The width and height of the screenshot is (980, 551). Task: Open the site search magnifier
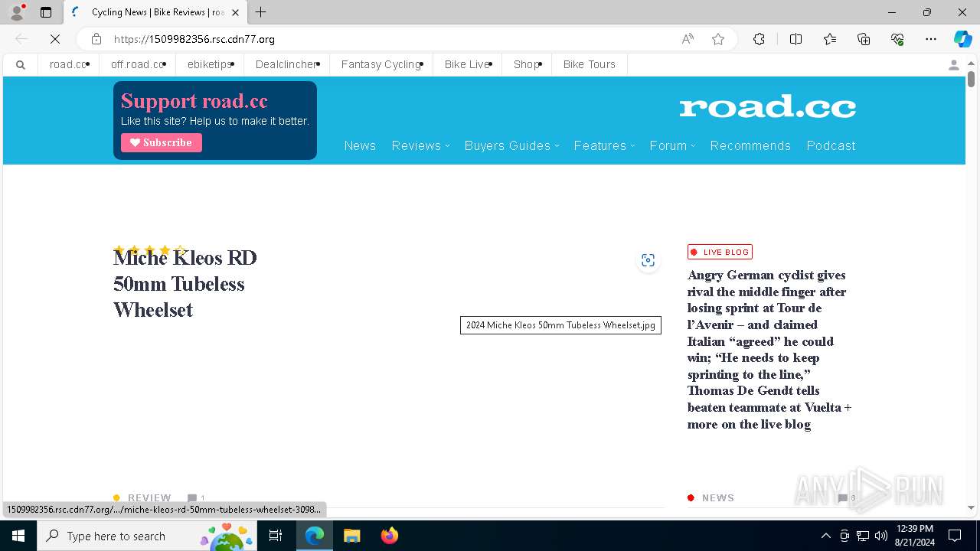[x=21, y=65]
